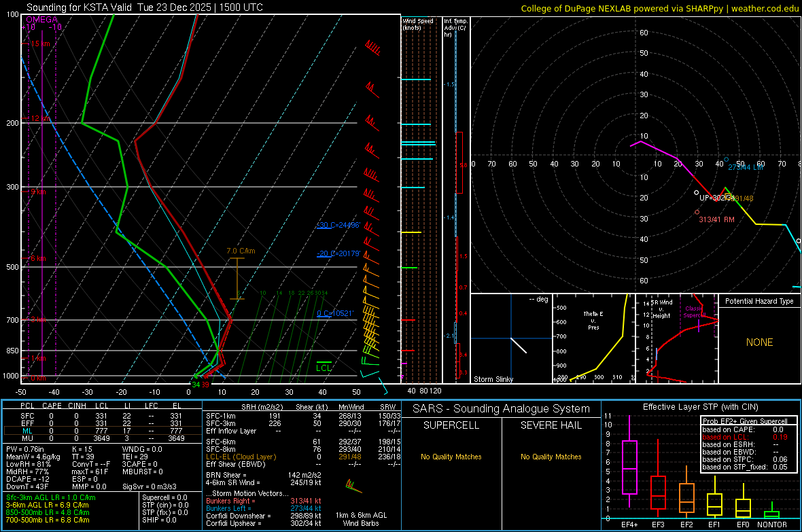Viewport: 802px width, 532px height.
Task: Click the NONE hazard type value
Action: coord(760,342)
